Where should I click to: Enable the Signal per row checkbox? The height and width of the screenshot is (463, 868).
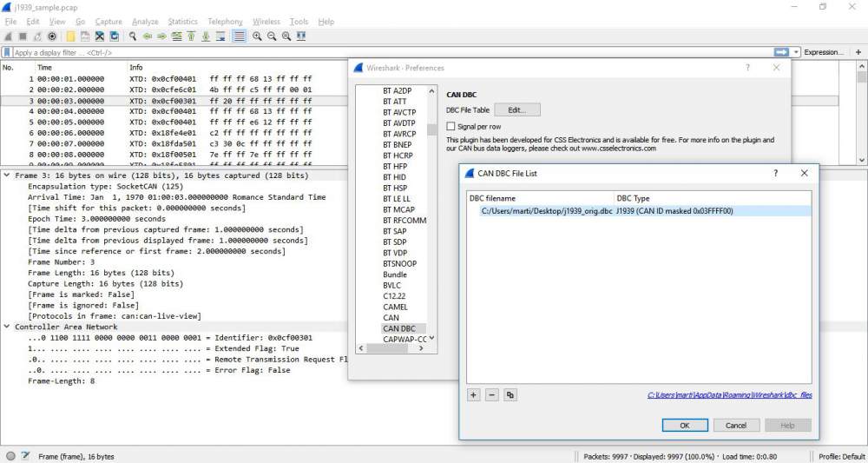click(450, 126)
